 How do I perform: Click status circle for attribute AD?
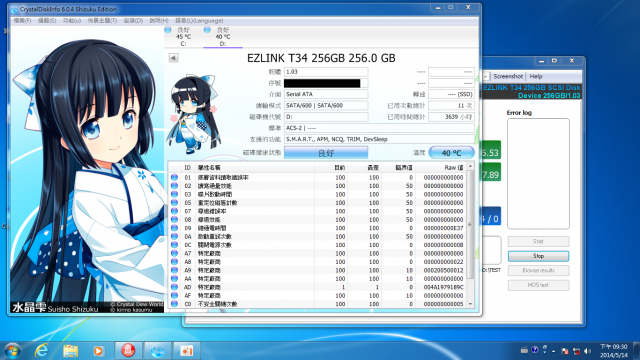click(x=174, y=287)
